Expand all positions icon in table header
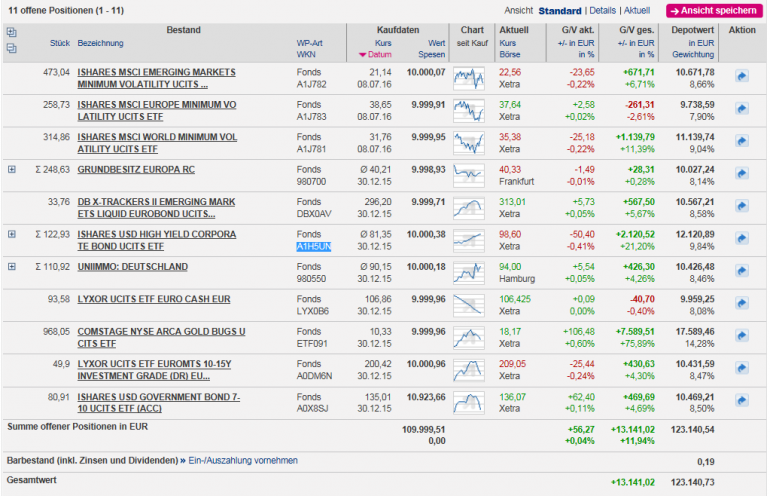770x496 pixels. [x=11, y=32]
